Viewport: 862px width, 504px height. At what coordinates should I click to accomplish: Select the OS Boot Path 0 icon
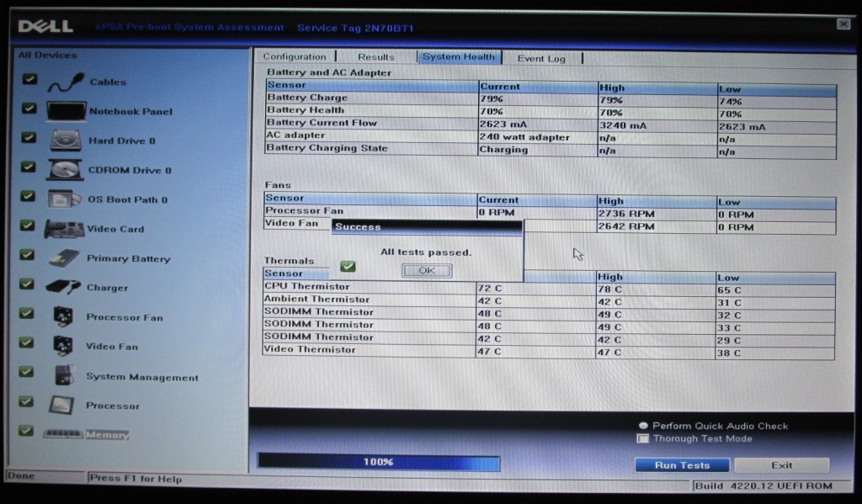(x=64, y=199)
